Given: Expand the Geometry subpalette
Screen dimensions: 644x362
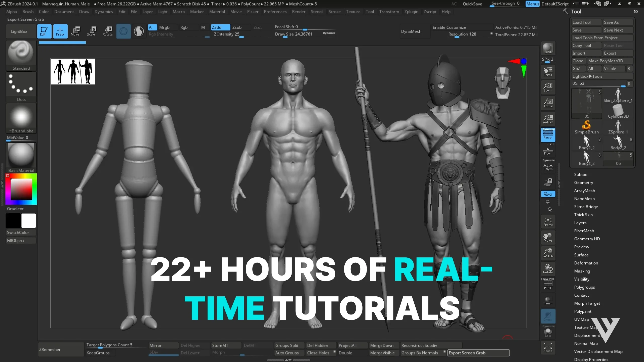Looking at the screenshot, I should point(584,183).
